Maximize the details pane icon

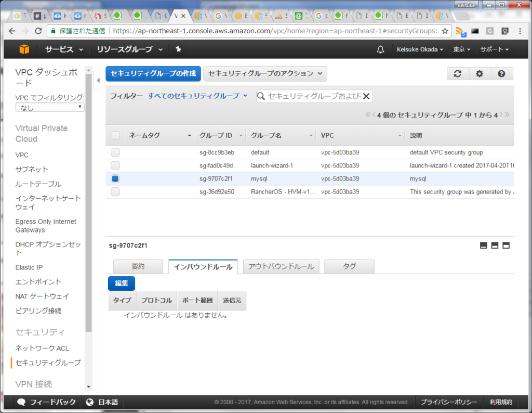[x=506, y=246]
